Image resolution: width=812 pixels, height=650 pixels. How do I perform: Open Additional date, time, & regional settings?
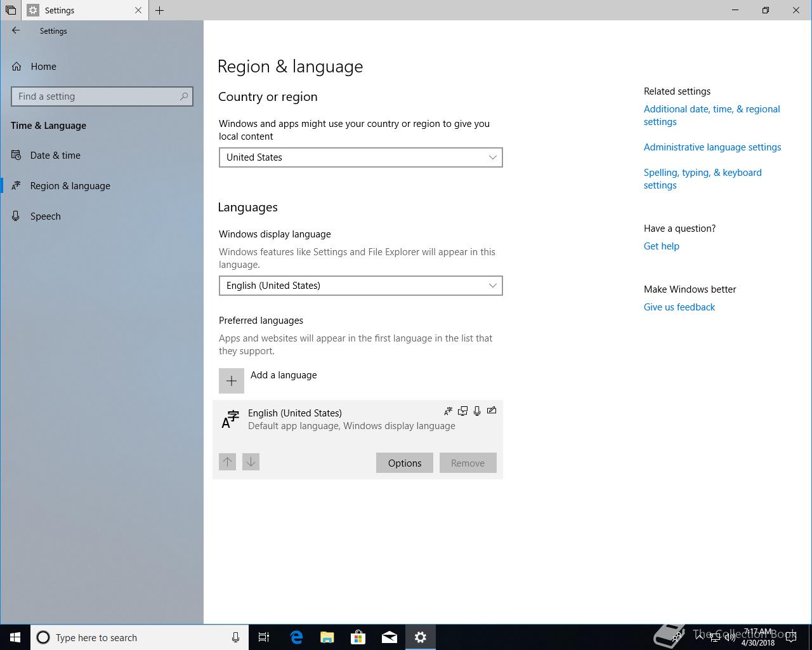point(712,116)
